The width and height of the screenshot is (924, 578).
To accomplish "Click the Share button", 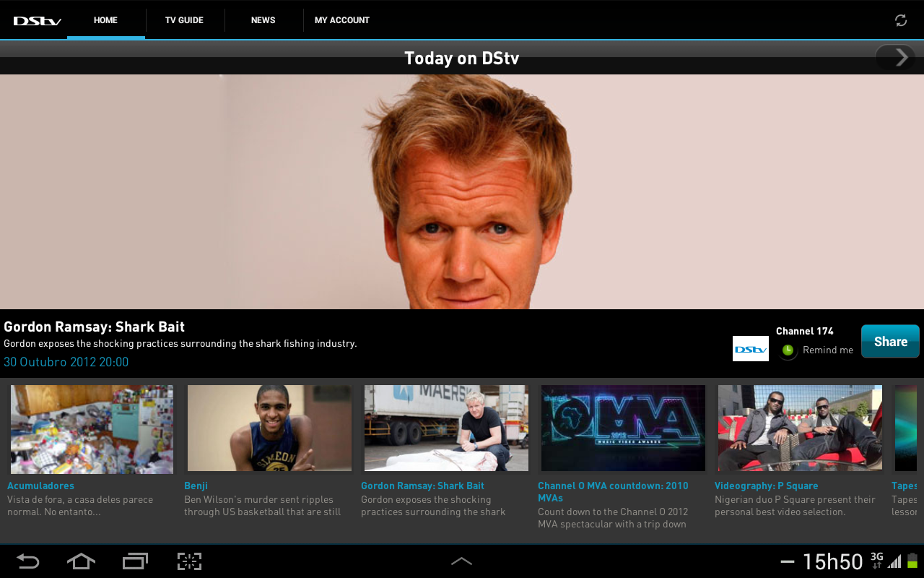I will (x=890, y=342).
